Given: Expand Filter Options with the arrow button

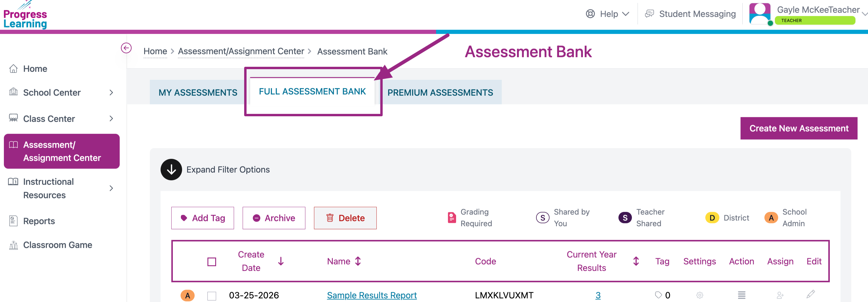Looking at the screenshot, I should tap(171, 170).
